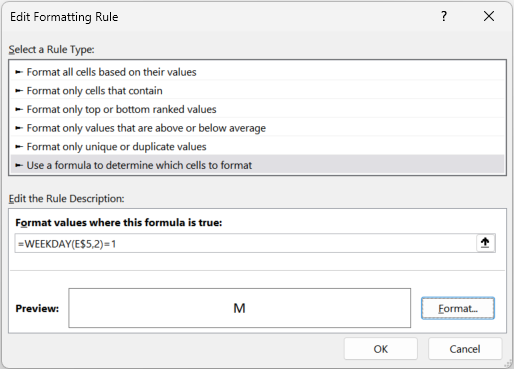This screenshot has width=514, height=369.
Task: Open help with the question mark icon
Action: tap(444, 16)
